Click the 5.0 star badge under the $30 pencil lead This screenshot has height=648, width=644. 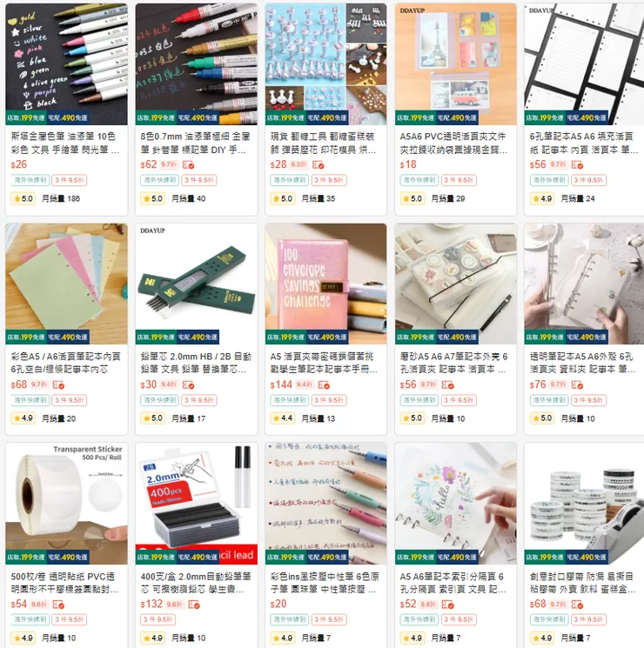153,418
